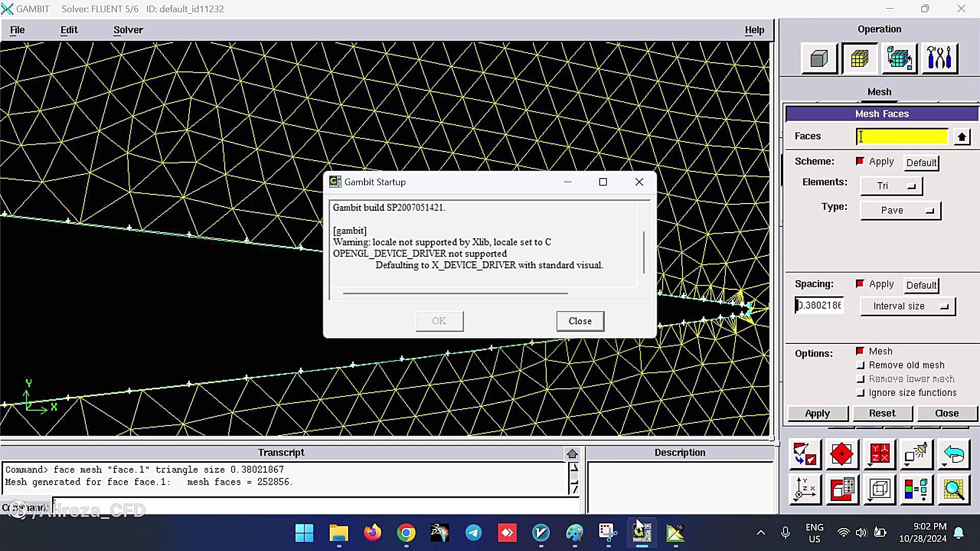The height and width of the screenshot is (551, 980).
Task: Open the Type Pave dropdown
Action: coord(900,210)
